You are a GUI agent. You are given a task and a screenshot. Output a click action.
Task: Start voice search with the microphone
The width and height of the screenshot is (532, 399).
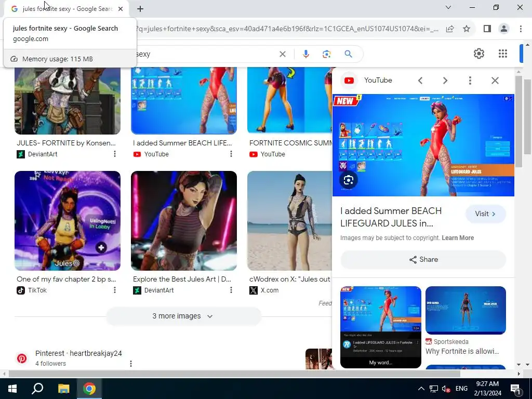point(305,54)
